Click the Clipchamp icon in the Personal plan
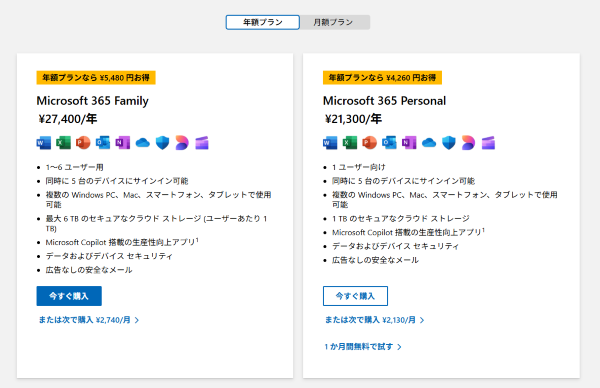600x388 pixels. pyautogui.click(x=488, y=143)
